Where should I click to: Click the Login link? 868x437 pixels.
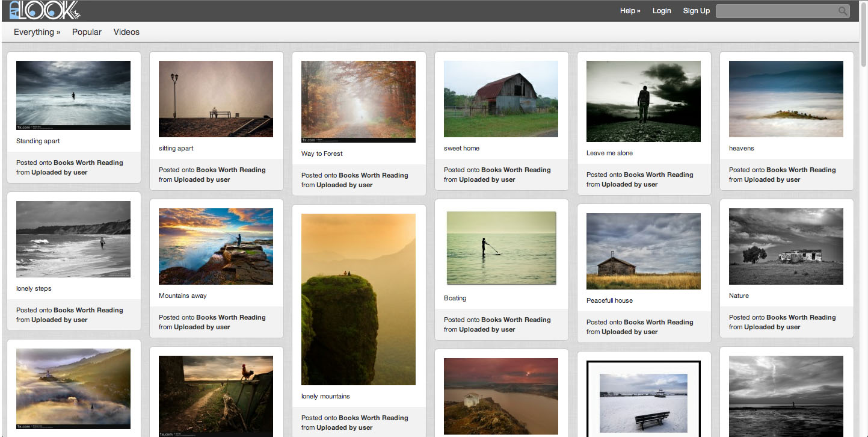click(x=662, y=11)
